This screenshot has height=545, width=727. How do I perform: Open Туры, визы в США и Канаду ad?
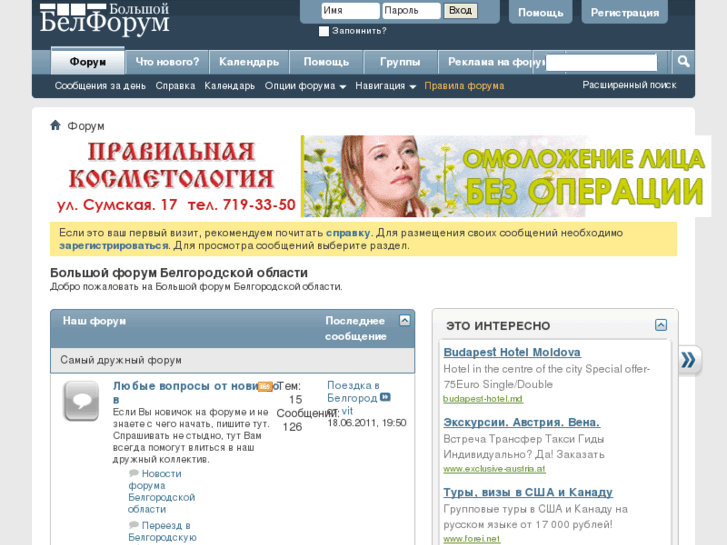click(x=528, y=492)
